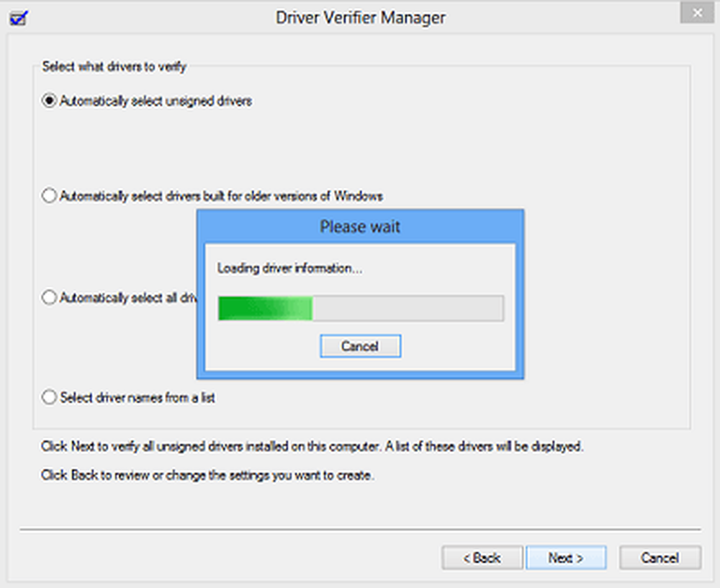Close the Driver Verifier Manager window
Viewport: 720px width, 588px height.
[x=696, y=13]
